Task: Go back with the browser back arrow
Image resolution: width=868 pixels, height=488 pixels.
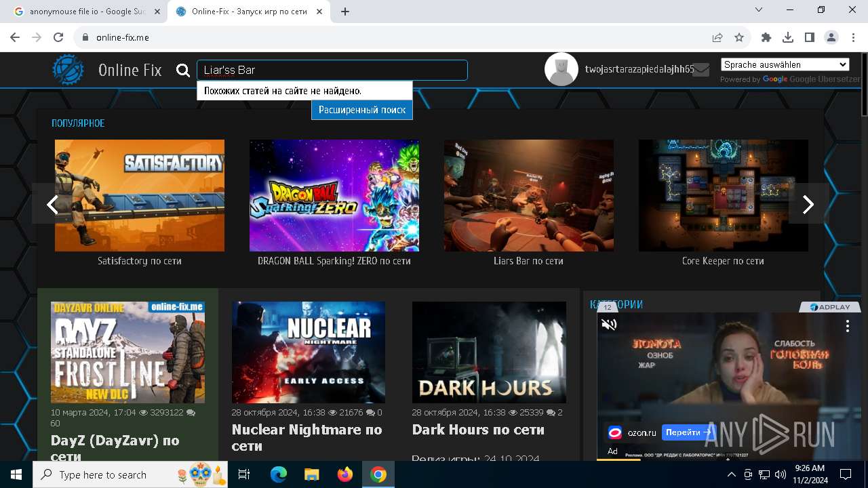Action: (x=15, y=38)
